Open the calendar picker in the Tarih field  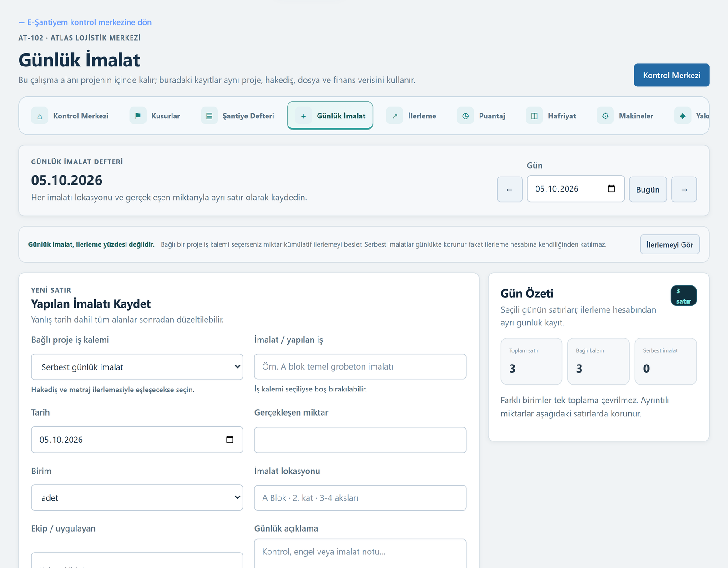tap(230, 440)
